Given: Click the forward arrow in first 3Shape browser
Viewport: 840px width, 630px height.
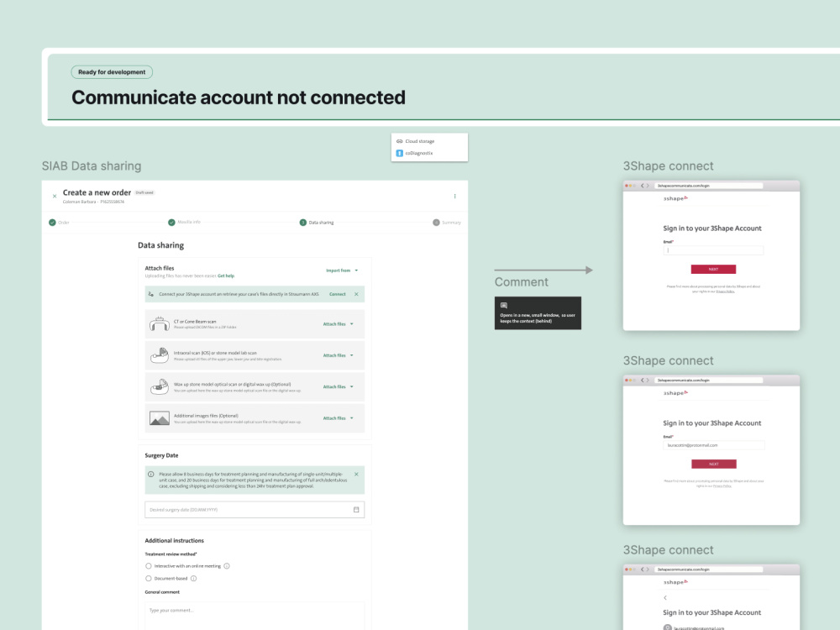Looking at the screenshot, I should (648, 186).
